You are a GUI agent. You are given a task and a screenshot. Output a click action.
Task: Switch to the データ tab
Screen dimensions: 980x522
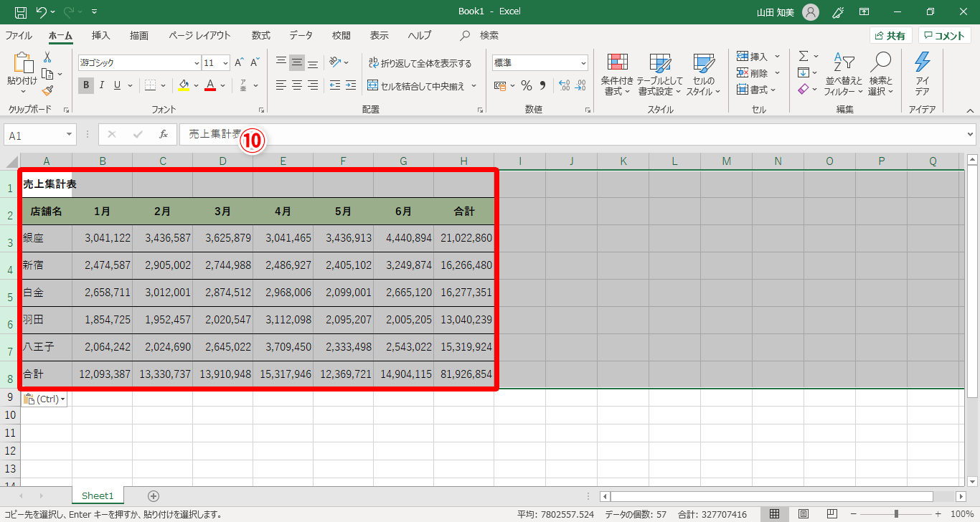[x=301, y=35]
